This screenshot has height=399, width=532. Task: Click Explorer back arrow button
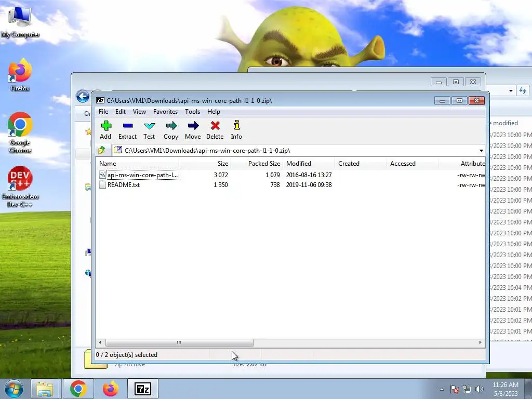pyautogui.click(x=83, y=96)
